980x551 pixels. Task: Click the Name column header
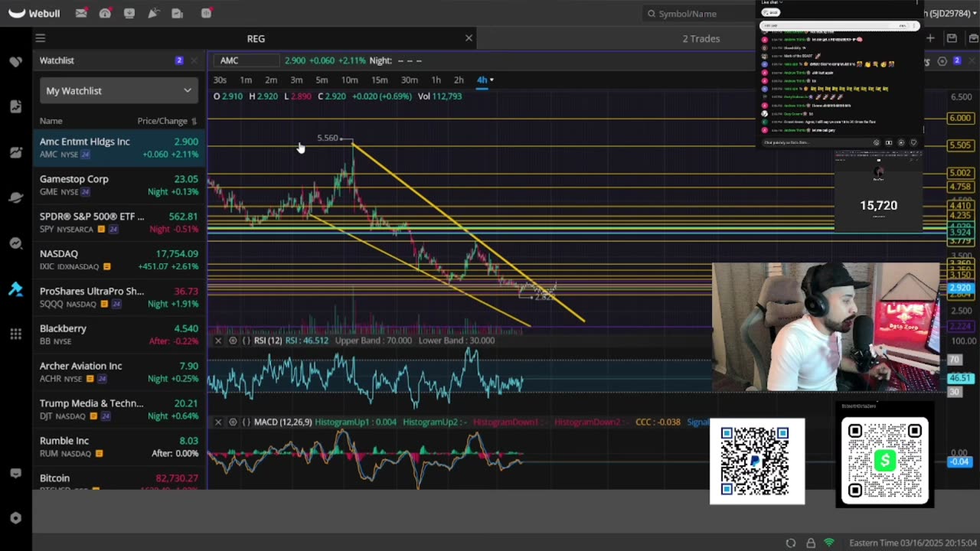[x=51, y=121]
